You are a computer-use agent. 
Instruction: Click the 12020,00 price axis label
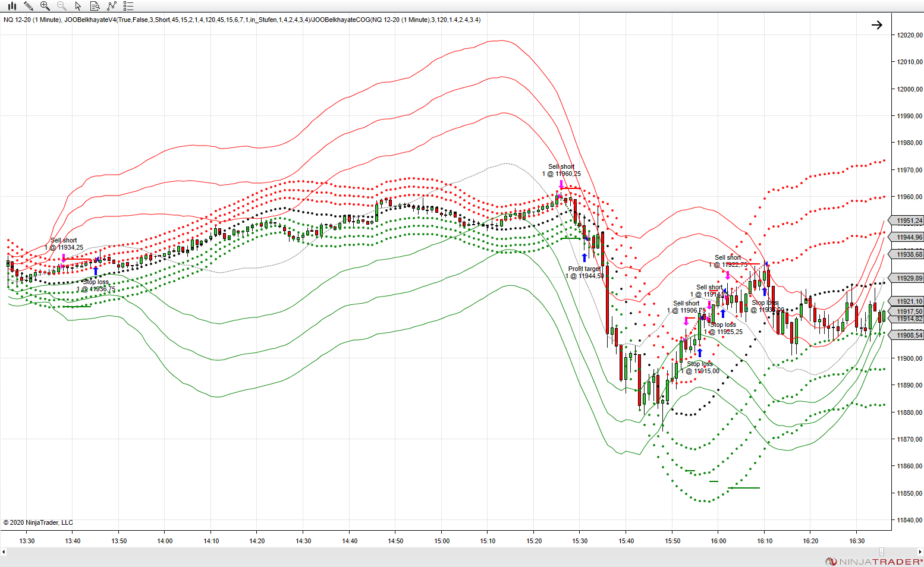910,35
